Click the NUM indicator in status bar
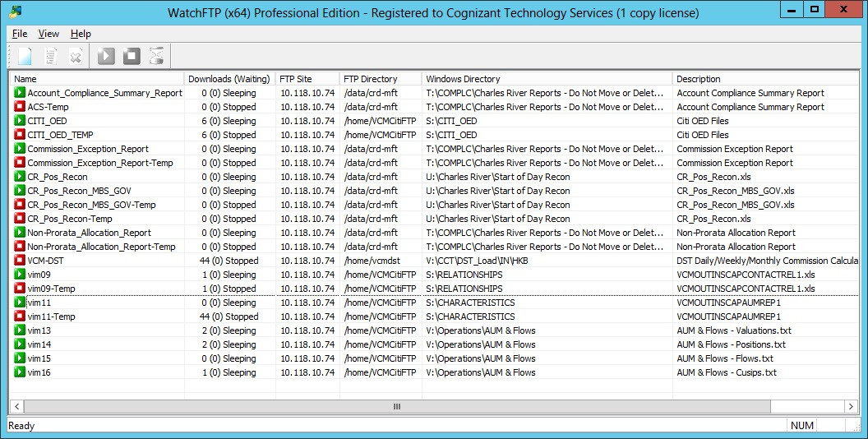The height and width of the screenshot is (439, 868). coord(802,425)
